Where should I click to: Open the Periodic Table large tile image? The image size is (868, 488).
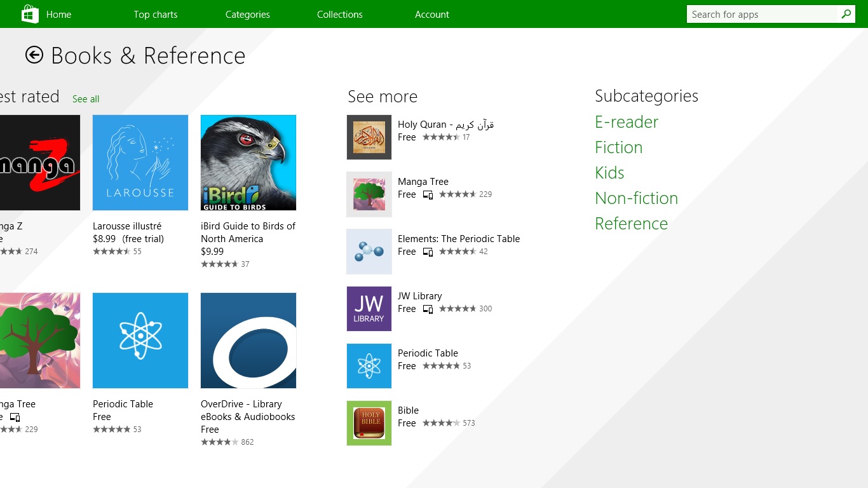coord(140,341)
